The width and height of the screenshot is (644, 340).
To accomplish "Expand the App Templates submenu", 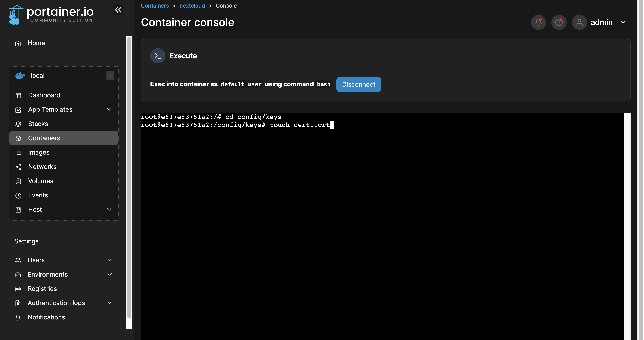I will click(109, 109).
